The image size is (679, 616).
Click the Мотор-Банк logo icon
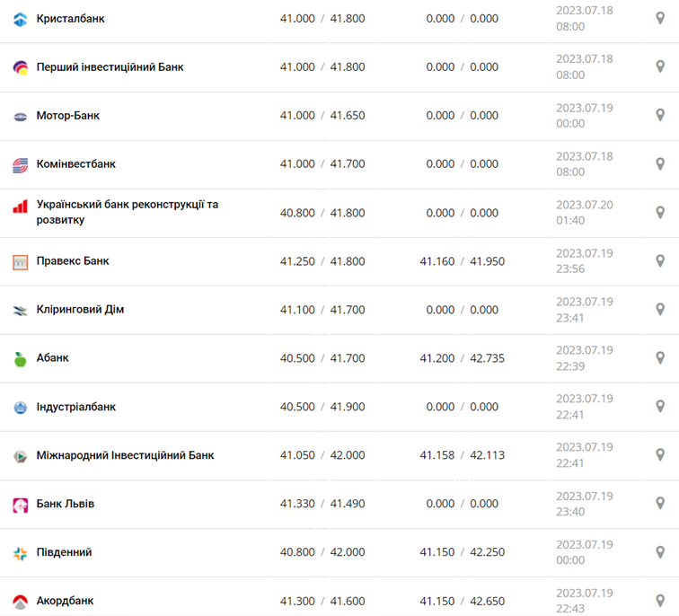pyautogui.click(x=21, y=116)
